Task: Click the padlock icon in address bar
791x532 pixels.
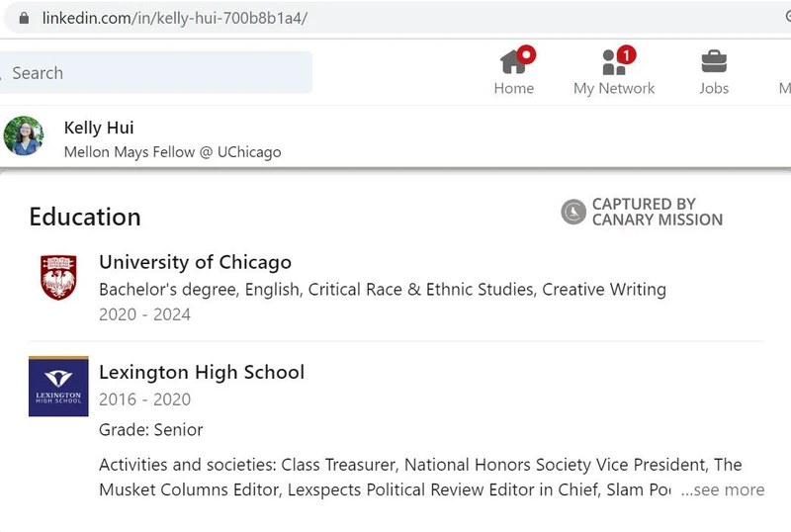Action: coord(24,18)
